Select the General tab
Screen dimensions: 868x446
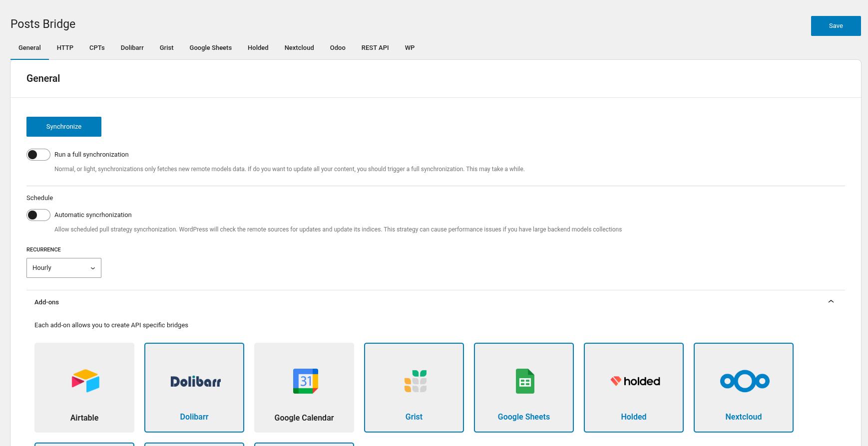pyautogui.click(x=29, y=48)
